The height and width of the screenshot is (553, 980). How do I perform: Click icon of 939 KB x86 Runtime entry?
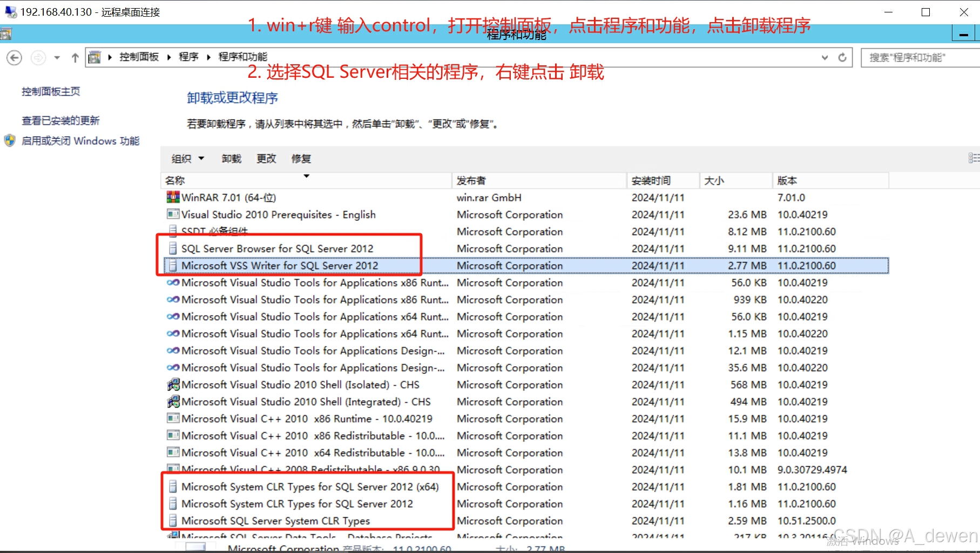173,300
